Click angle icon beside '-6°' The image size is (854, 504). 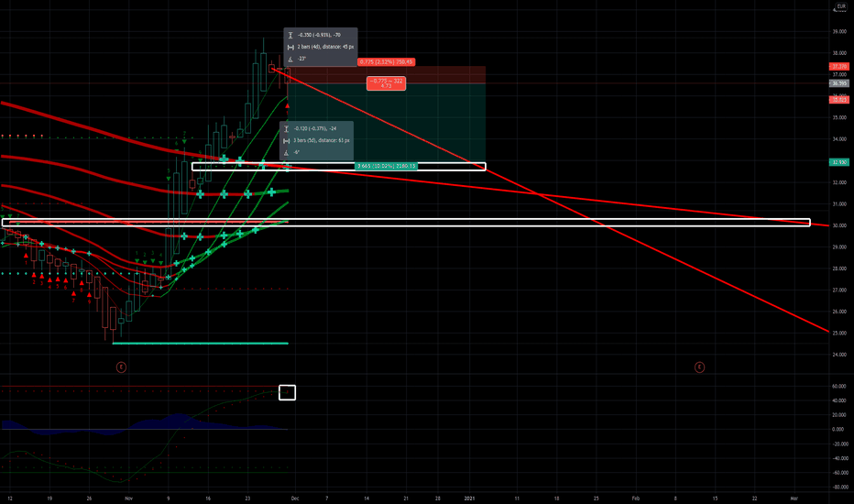click(x=287, y=152)
